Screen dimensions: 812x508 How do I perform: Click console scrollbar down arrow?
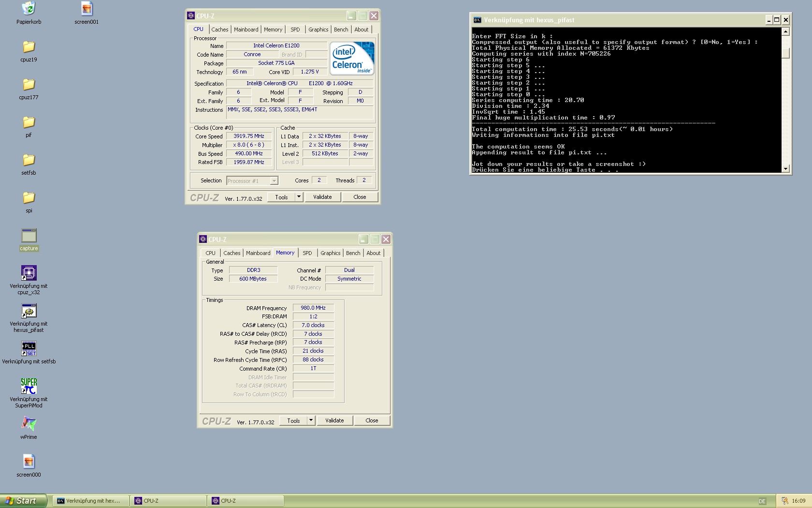[x=785, y=168]
